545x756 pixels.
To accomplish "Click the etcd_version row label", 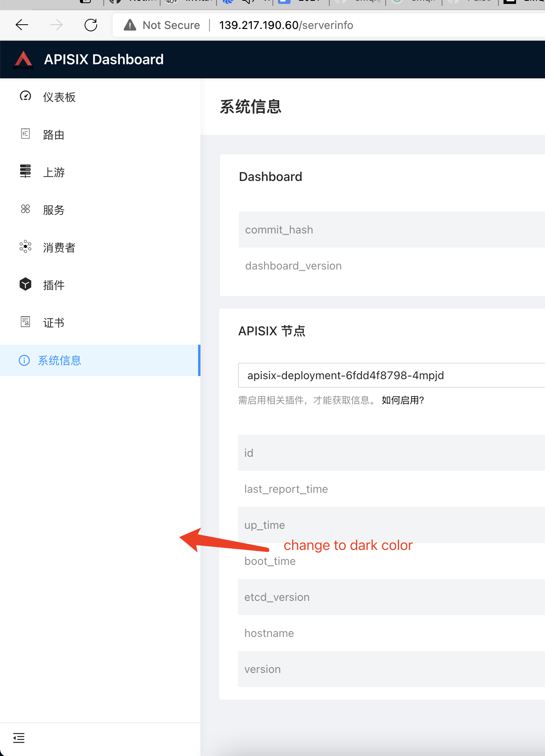I will (x=277, y=597).
